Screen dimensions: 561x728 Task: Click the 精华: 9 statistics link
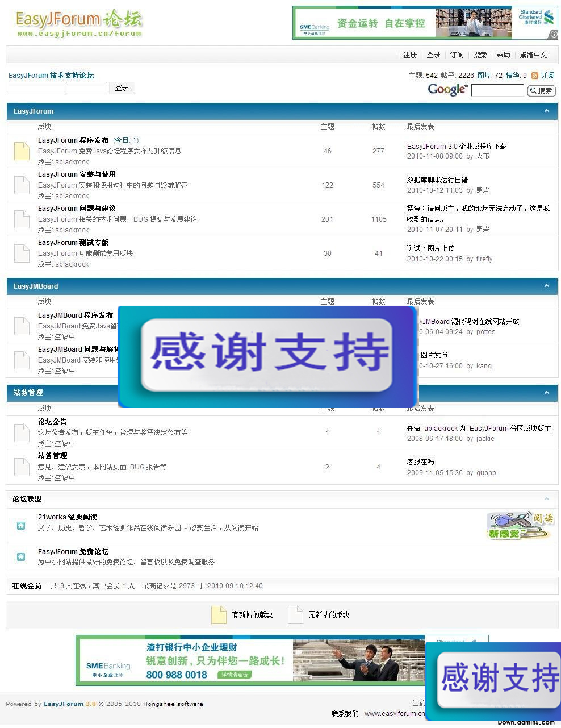click(x=516, y=76)
